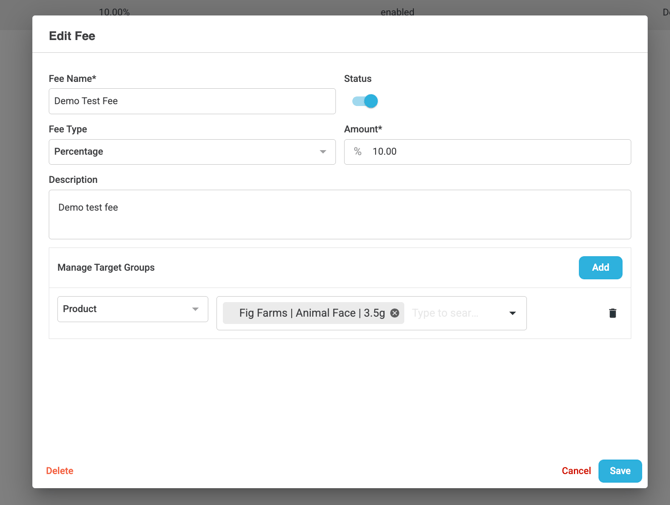Expand the product search list arrow
Viewport: 670px width, 505px height.
(513, 313)
